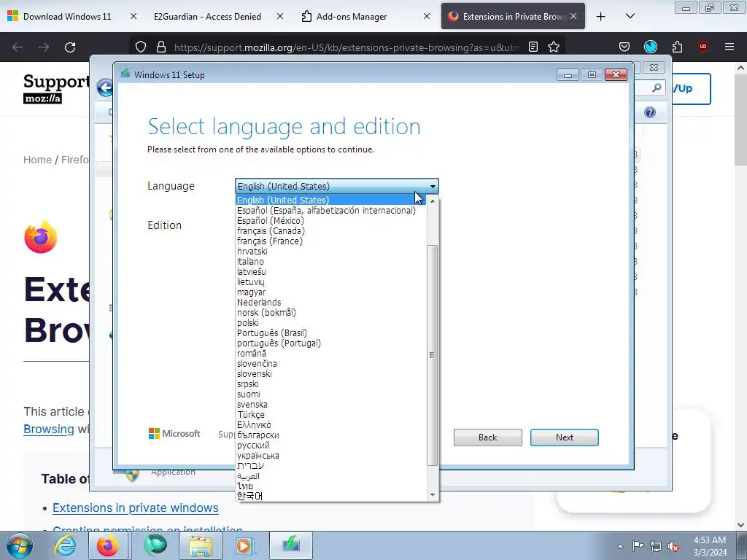
Task: Follow the Browsing link in the article
Action: coord(49,429)
